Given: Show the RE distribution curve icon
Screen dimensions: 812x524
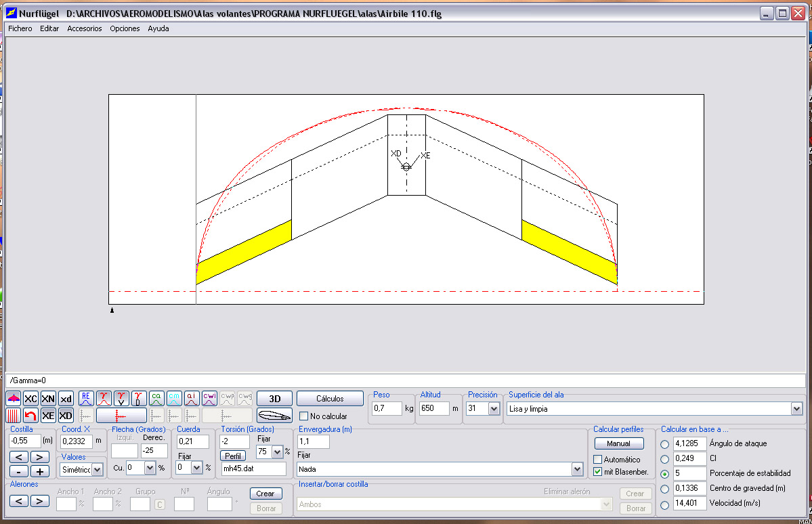Looking at the screenshot, I should coord(86,399).
